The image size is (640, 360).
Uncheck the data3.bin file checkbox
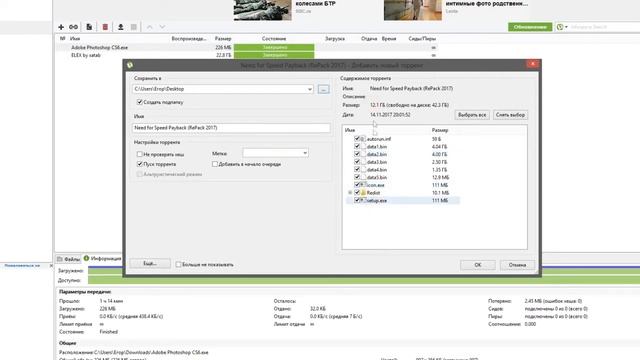357,162
